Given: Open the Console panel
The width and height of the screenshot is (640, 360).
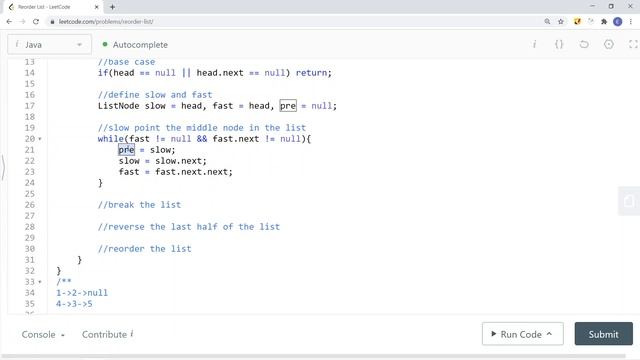Looking at the screenshot, I should 43,334.
